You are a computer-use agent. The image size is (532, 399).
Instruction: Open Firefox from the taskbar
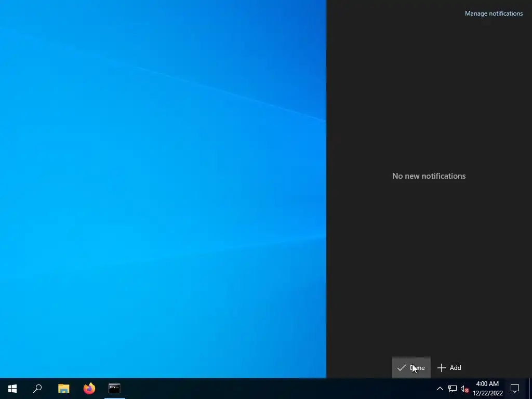(x=89, y=389)
